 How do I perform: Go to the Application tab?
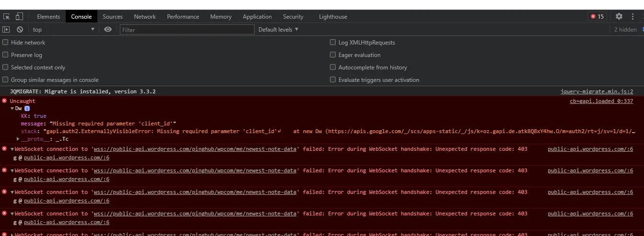click(257, 16)
